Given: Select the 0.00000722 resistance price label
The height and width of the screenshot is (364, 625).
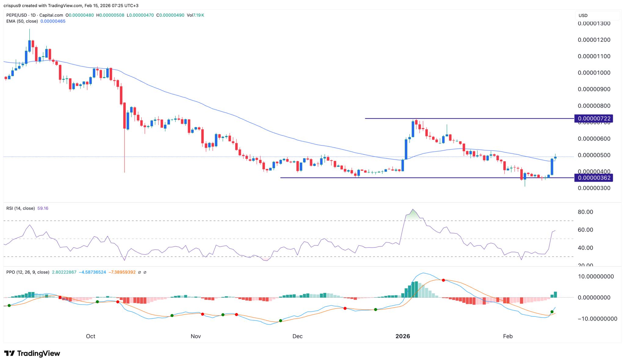Looking at the screenshot, I should tap(594, 118).
